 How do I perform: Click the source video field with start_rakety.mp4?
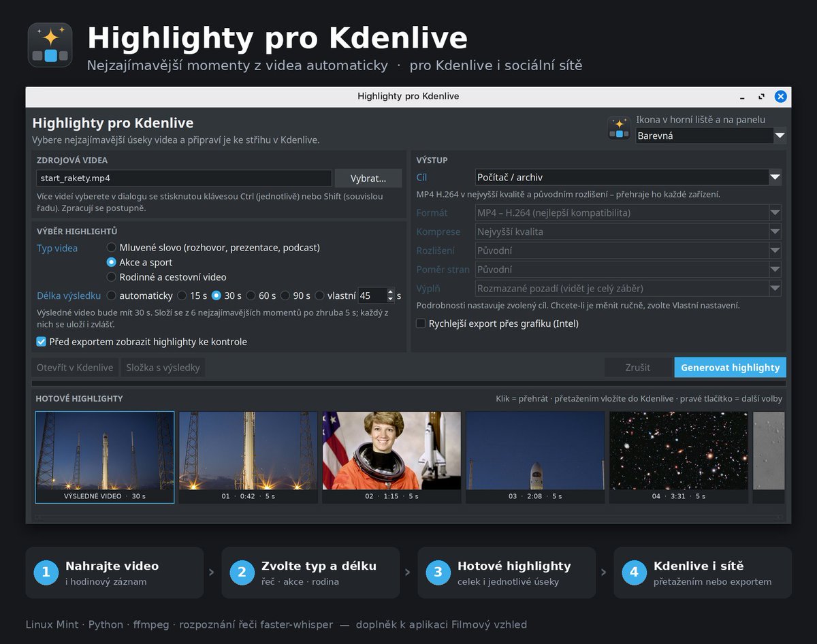[x=184, y=178]
